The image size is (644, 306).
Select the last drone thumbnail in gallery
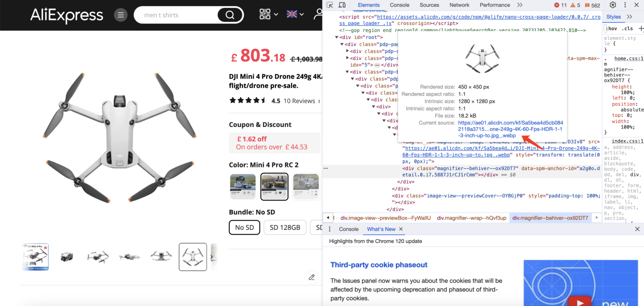coord(193,257)
